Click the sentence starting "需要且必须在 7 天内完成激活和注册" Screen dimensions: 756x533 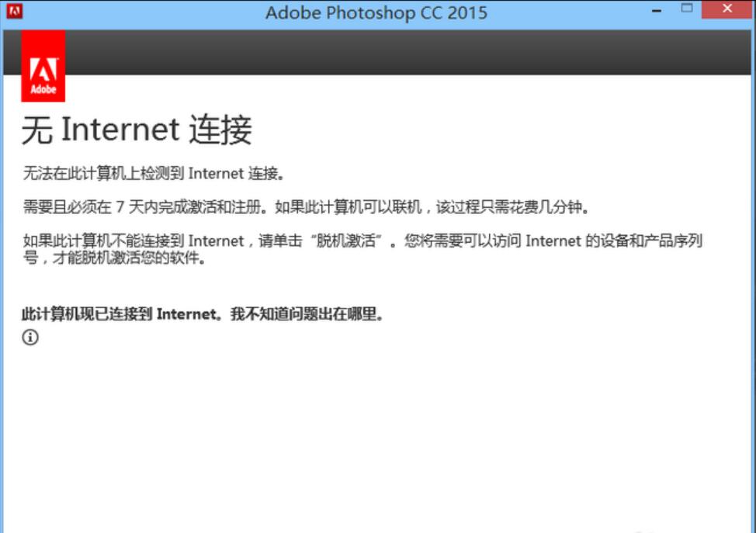click(x=306, y=207)
